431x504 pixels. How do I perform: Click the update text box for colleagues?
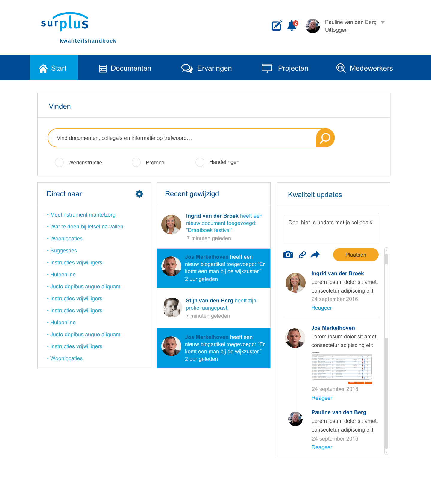tap(331, 229)
